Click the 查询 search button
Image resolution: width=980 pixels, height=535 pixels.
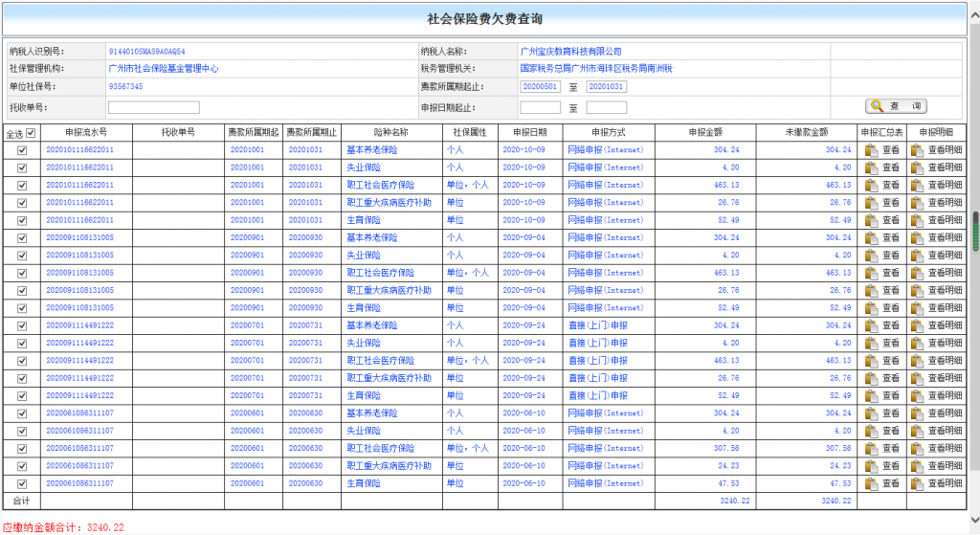(897, 106)
